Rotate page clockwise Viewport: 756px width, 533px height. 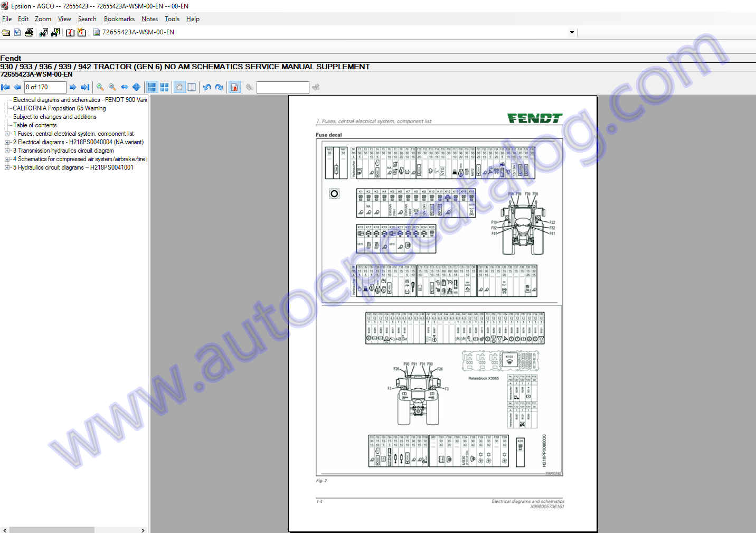point(219,87)
